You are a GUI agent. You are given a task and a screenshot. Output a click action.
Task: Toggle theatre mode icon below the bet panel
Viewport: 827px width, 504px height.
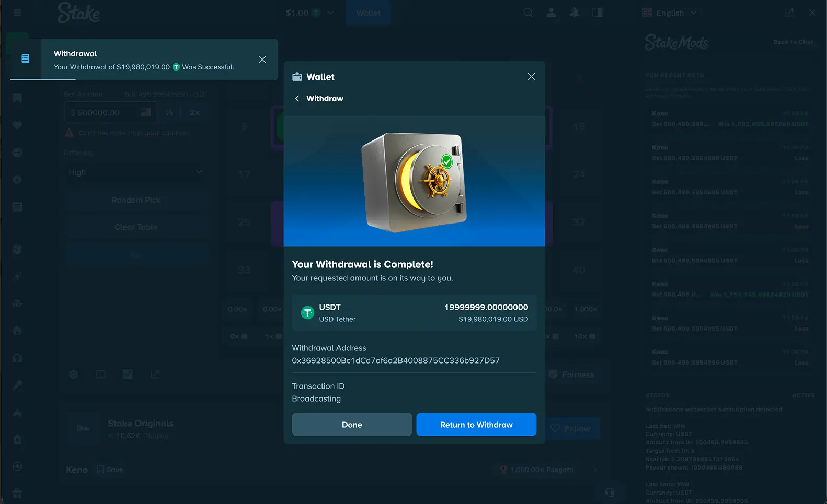[100, 374]
